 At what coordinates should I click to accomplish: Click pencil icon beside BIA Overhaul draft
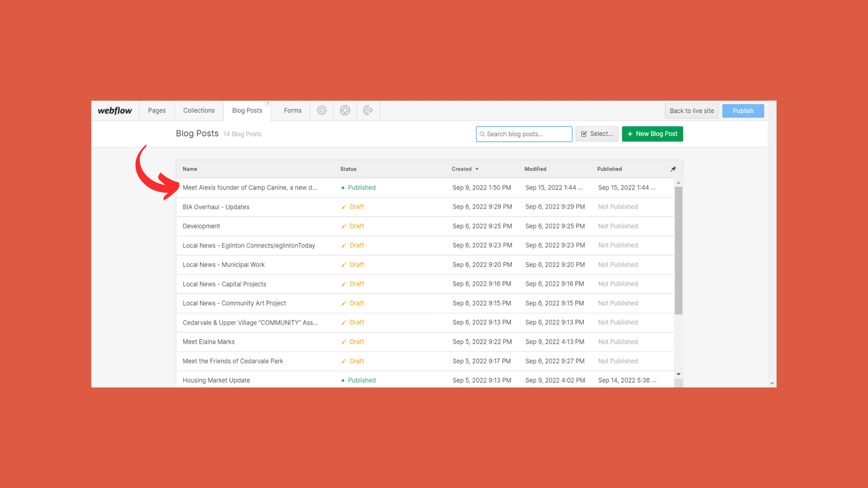344,207
